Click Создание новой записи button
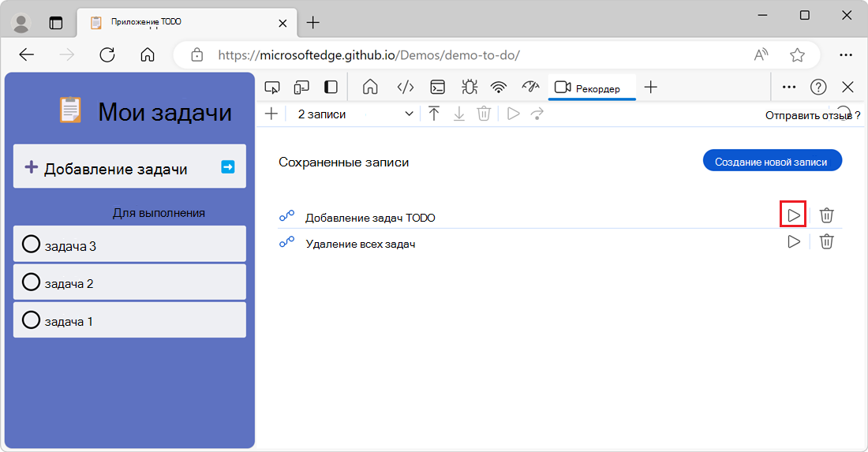The image size is (868, 452). tap(773, 162)
